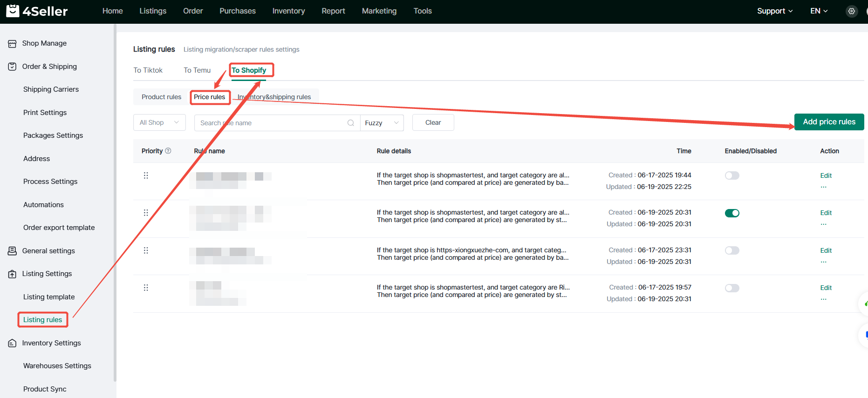868x398 pixels.
Task: Click the Clear button
Action: click(433, 122)
